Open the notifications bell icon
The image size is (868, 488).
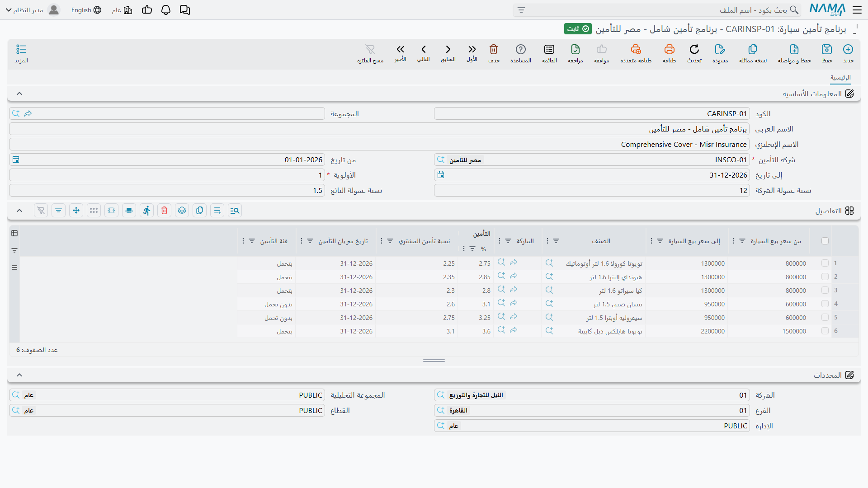click(x=165, y=10)
